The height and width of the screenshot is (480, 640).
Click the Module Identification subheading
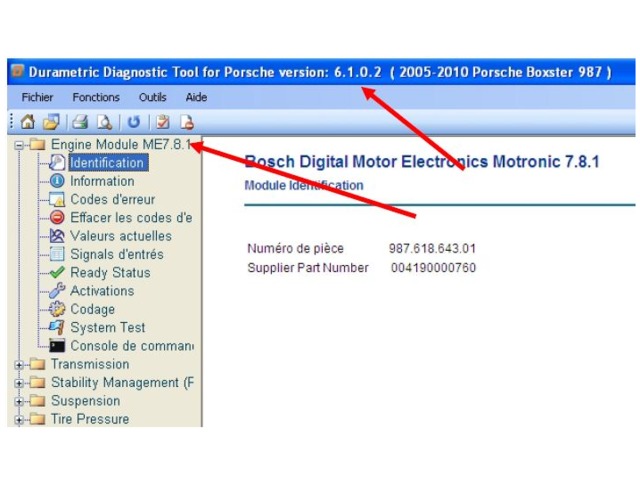[304, 185]
